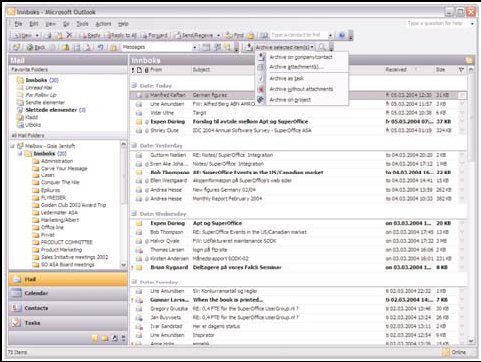Image resolution: width=481 pixels, height=362 pixels.
Task: Collapse the Date: Today group
Action: [x=134, y=86]
